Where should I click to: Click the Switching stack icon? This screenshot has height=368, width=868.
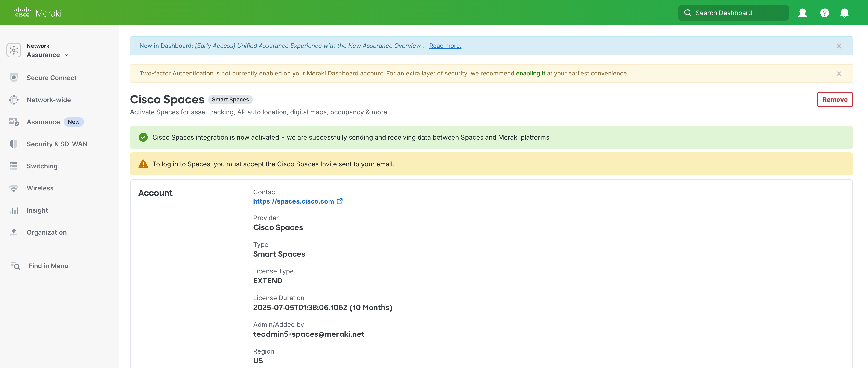tap(14, 166)
